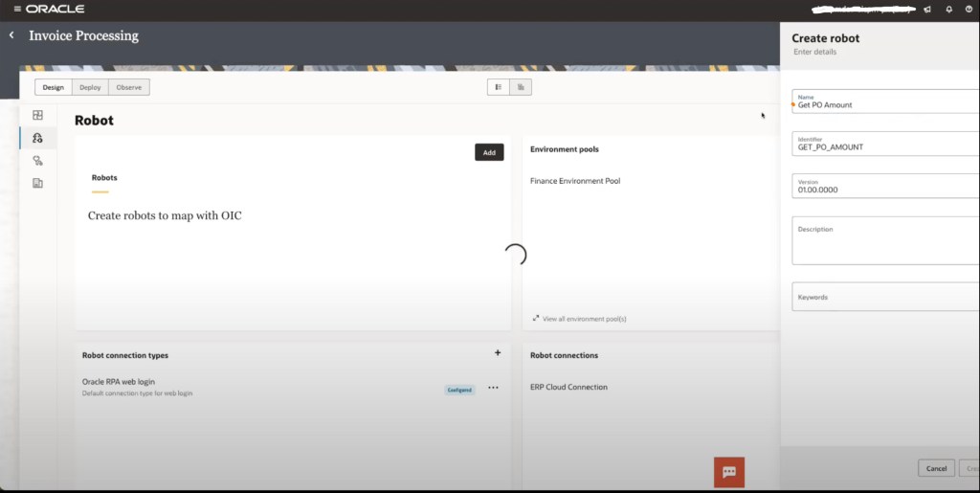Open the notifications bell

pos(948,10)
